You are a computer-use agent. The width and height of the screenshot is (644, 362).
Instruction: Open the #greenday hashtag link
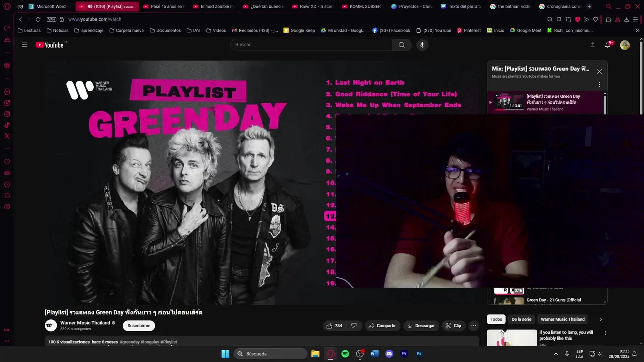point(130,342)
